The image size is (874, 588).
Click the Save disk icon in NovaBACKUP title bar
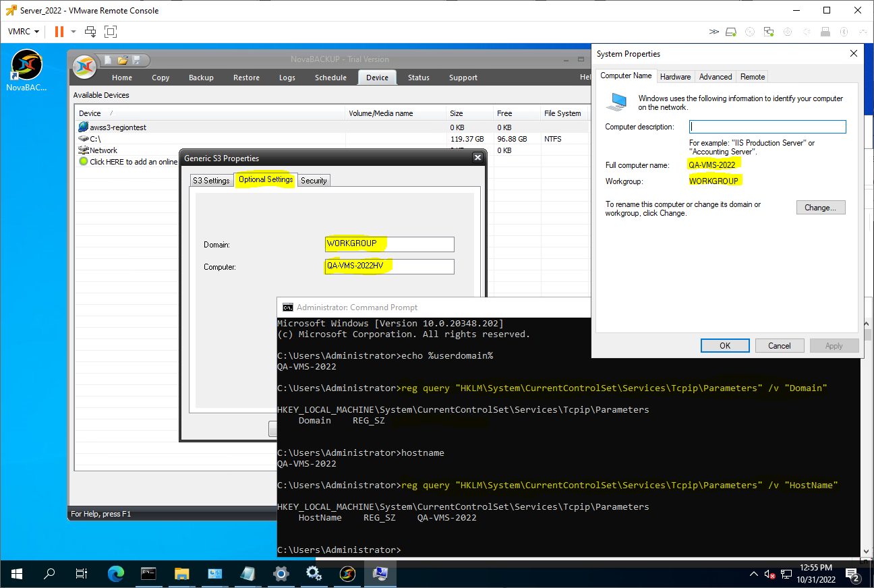137,60
